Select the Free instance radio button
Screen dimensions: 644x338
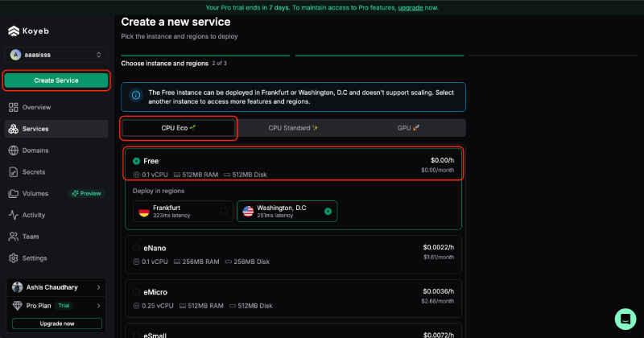click(136, 161)
